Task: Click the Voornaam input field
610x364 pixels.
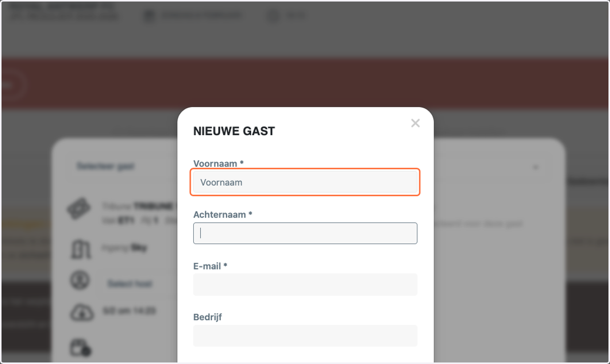Action: (305, 183)
